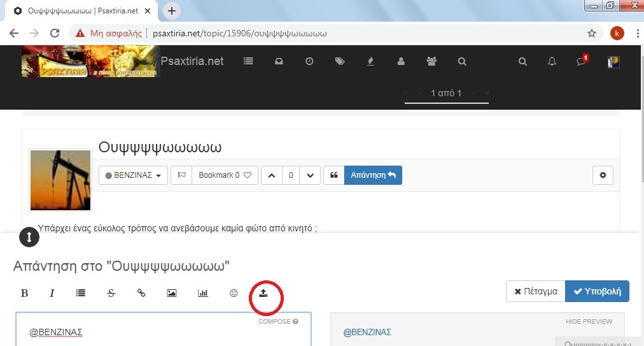Click the insert image icon
This screenshot has width=644, height=346.
coord(171,293)
